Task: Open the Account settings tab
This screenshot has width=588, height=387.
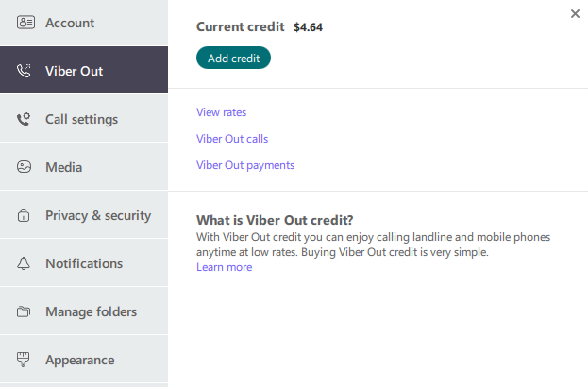Action: [x=70, y=23]
